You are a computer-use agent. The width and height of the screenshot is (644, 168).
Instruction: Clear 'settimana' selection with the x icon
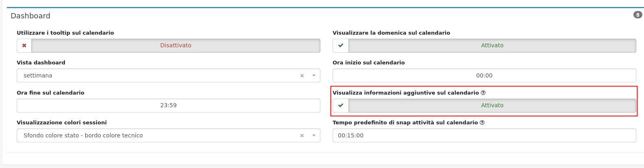coord(302,76)
